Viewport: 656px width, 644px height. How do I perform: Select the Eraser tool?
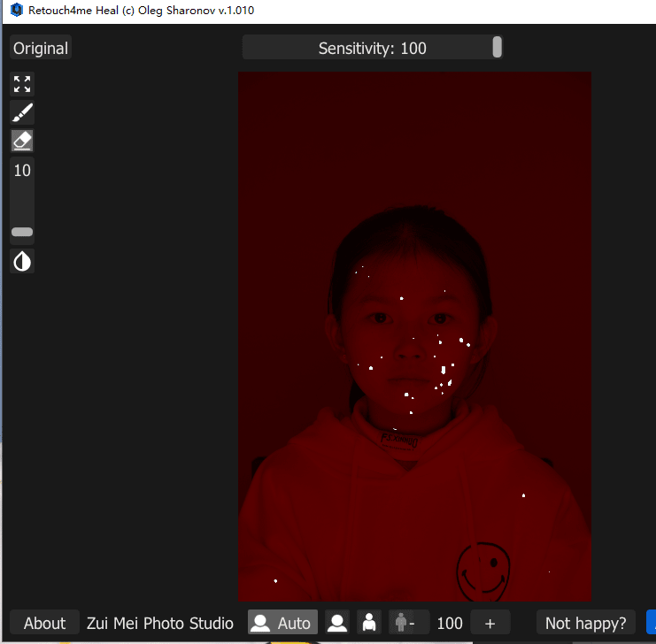point(22,141)
